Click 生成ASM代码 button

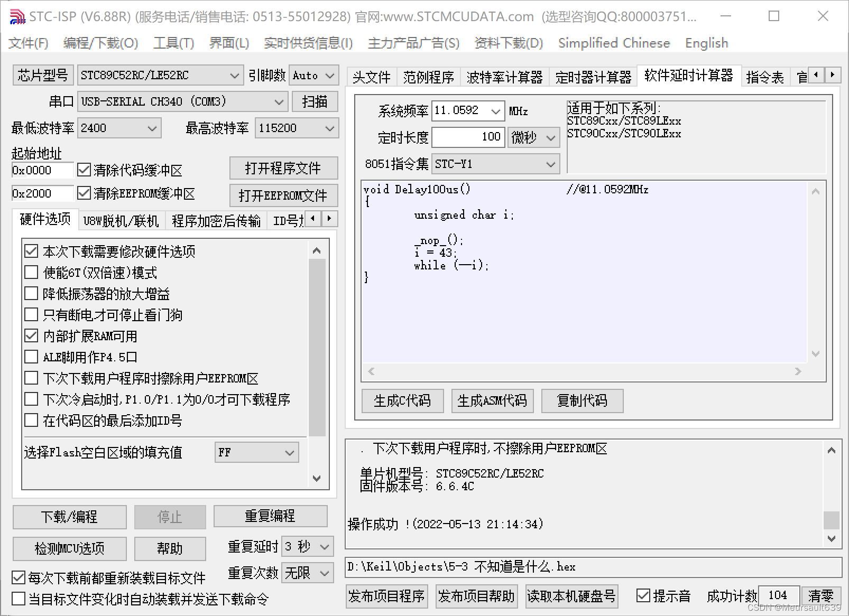pos(492,400)
